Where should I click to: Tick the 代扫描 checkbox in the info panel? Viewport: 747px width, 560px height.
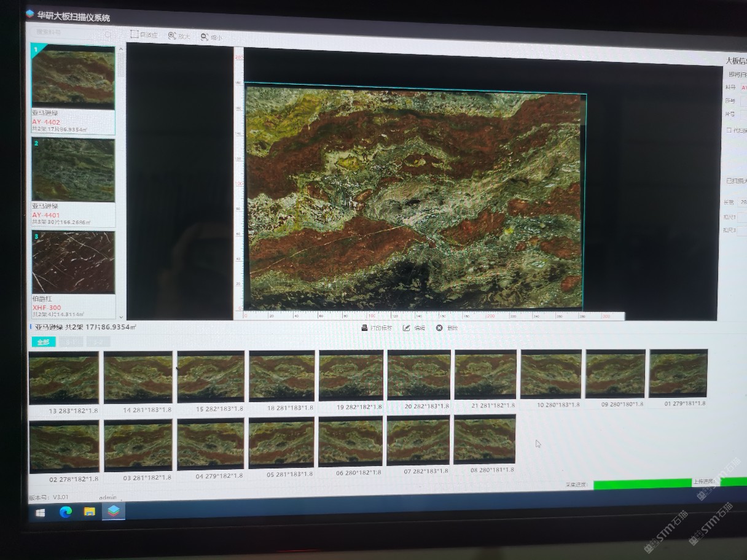click(729, 130)
